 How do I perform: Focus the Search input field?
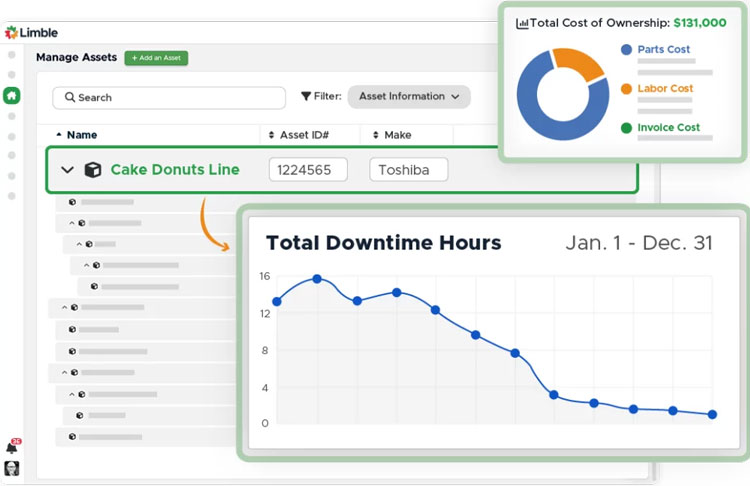tap(169, 98)
